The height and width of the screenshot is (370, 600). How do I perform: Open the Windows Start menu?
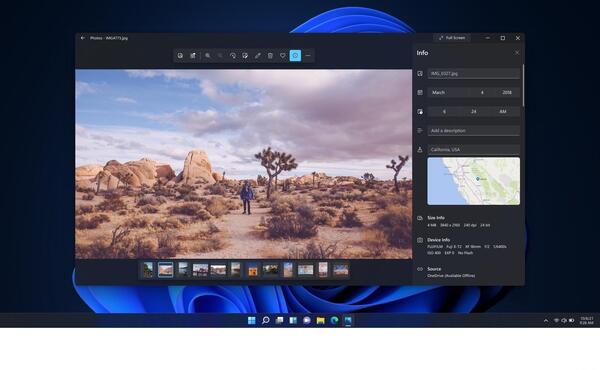251,321
